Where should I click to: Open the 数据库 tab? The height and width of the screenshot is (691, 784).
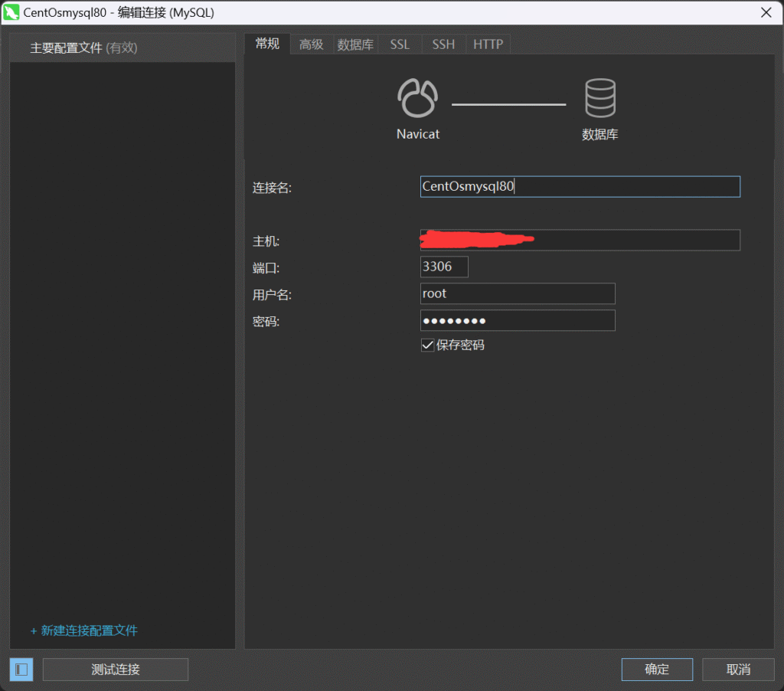click(x=355, y=44)
